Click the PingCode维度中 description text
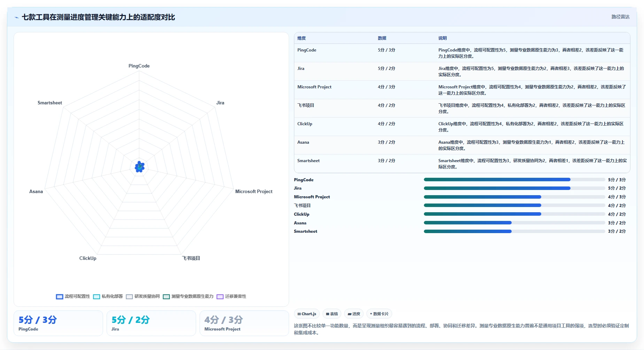Screen dimensions: 644x350 (x=531, y=53)
